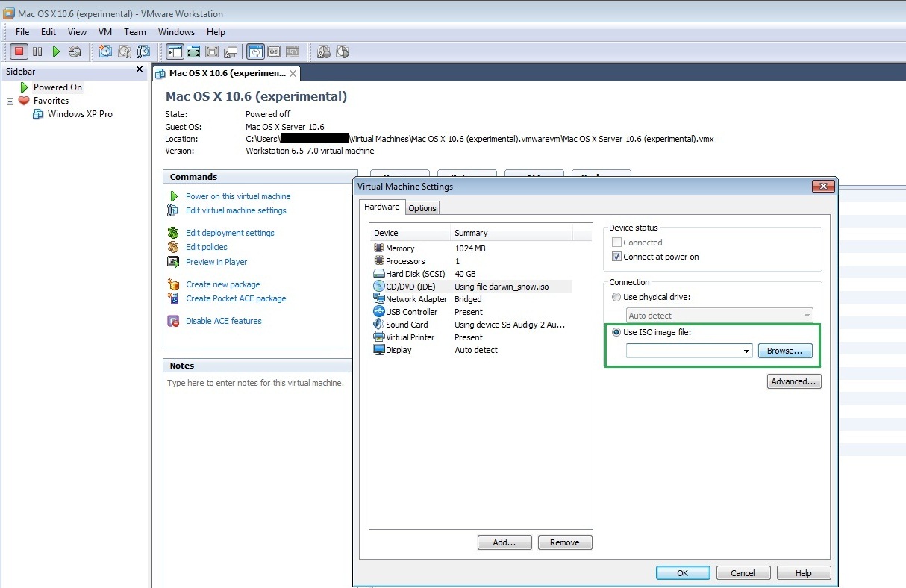Enter Full Screen mode from toolbar
This screenshot has height=588, width=906.
(193, 51)
